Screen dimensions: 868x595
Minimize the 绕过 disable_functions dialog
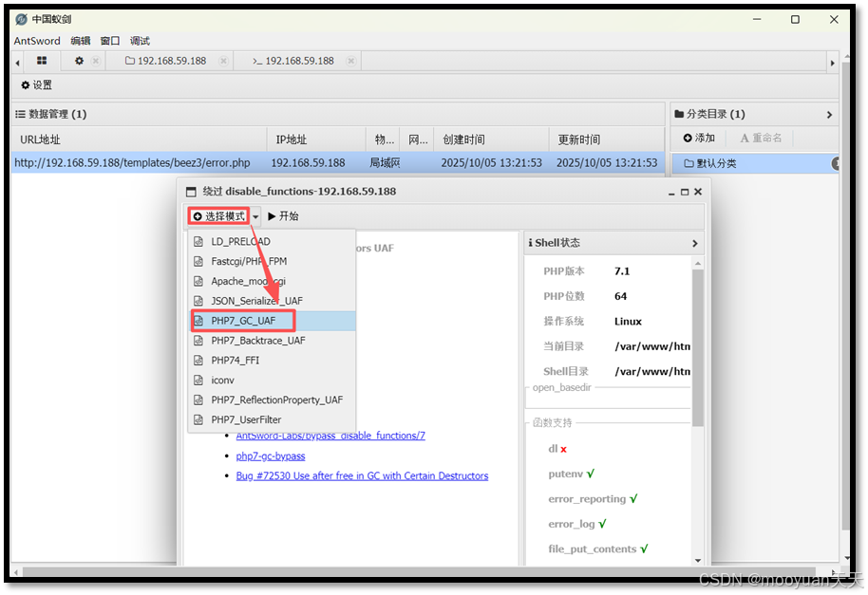[670, 192]
